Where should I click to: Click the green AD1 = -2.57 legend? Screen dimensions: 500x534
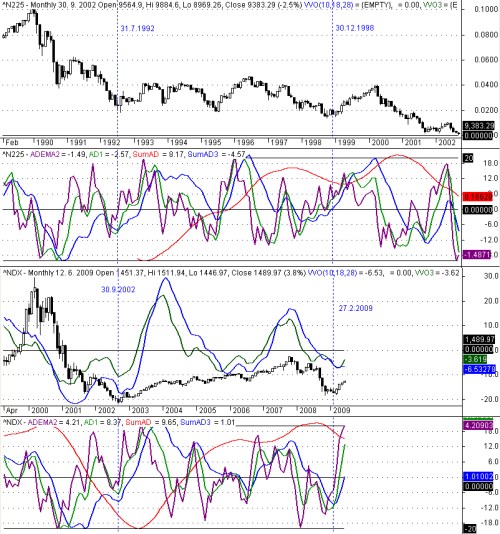click(x=109, y=154)
